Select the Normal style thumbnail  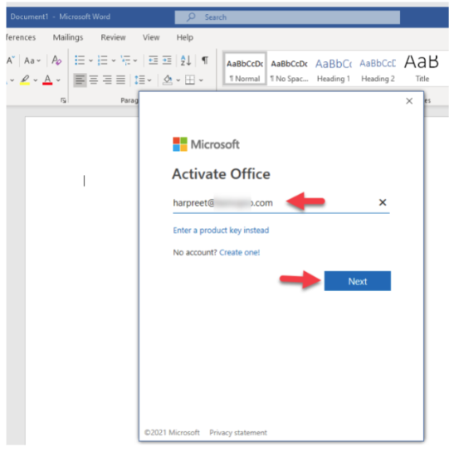coord(245,68)
